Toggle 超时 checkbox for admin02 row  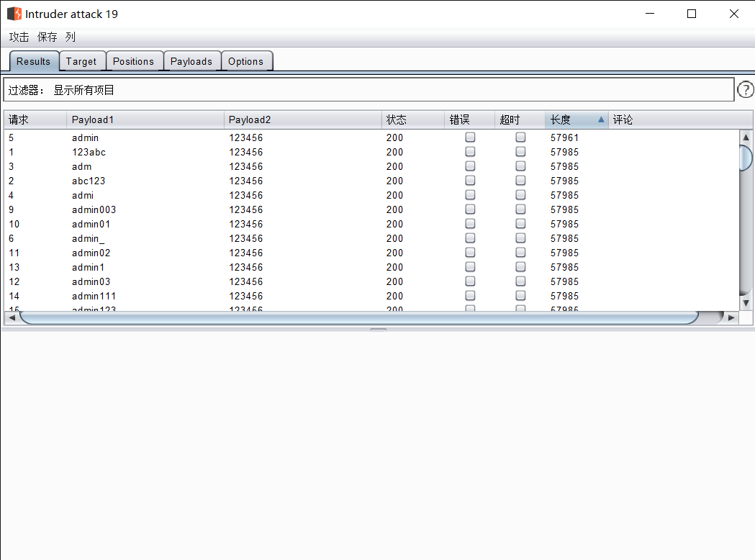click(520, 253)
